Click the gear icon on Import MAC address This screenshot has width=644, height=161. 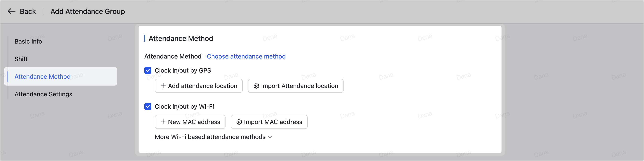coord(239,122)
